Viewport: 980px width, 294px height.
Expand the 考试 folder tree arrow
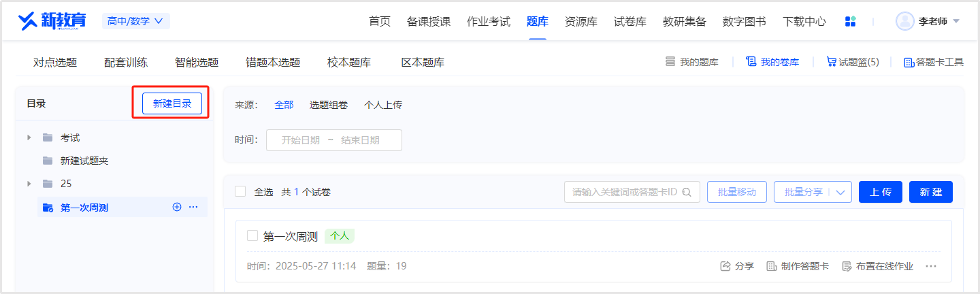(x=29, y=137)
